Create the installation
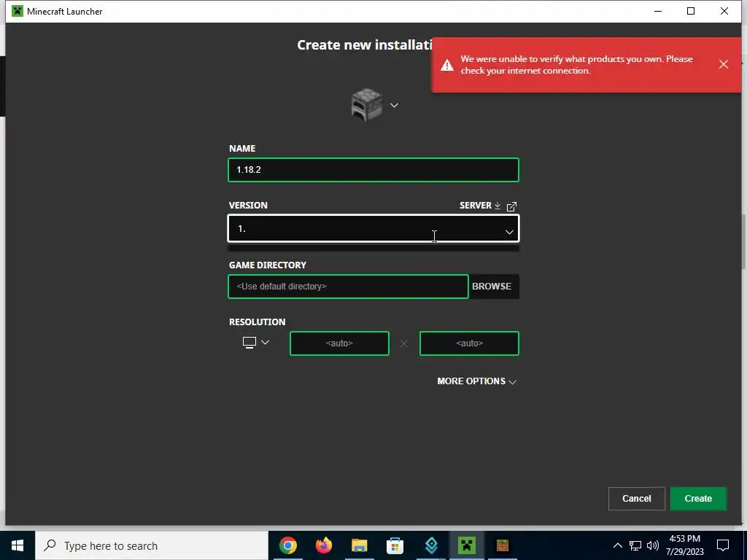 pos(698,499)
